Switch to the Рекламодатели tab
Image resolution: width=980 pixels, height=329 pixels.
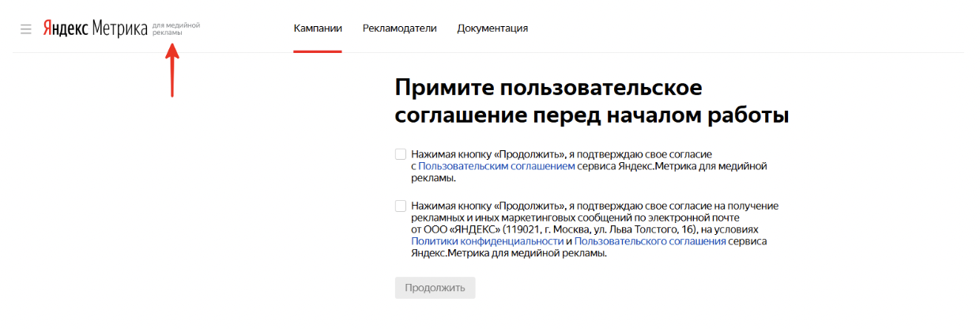(400, 28)
